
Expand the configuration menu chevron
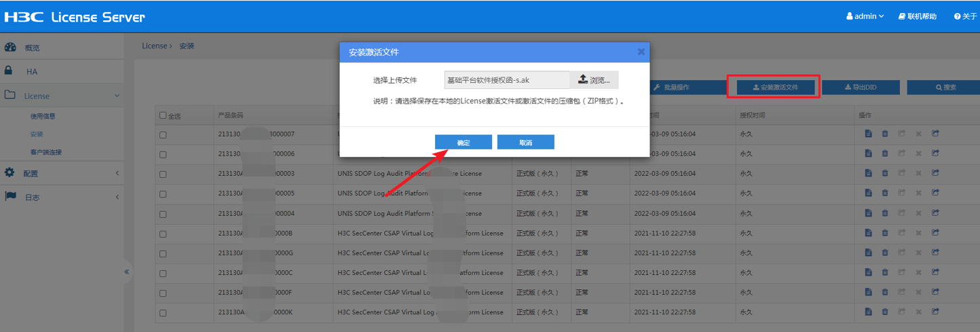point(117,173)
